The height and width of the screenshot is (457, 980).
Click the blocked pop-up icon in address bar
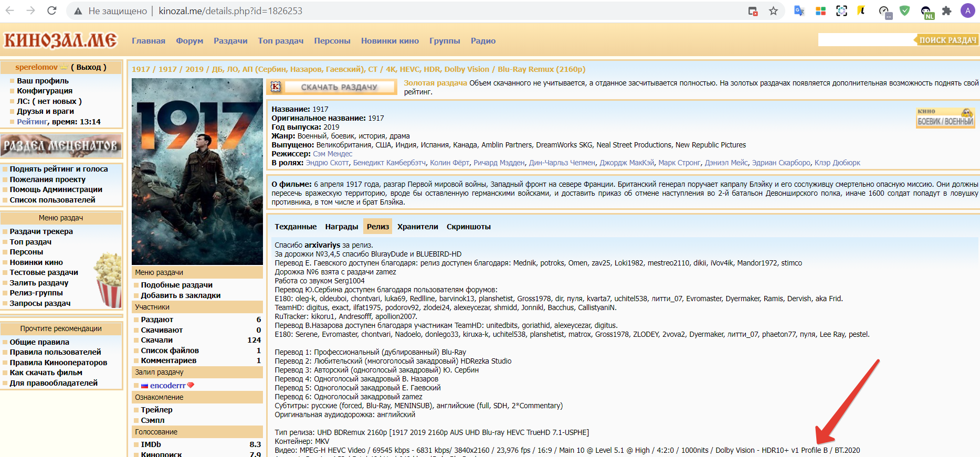pyautogui.click(x=753, y=11)
